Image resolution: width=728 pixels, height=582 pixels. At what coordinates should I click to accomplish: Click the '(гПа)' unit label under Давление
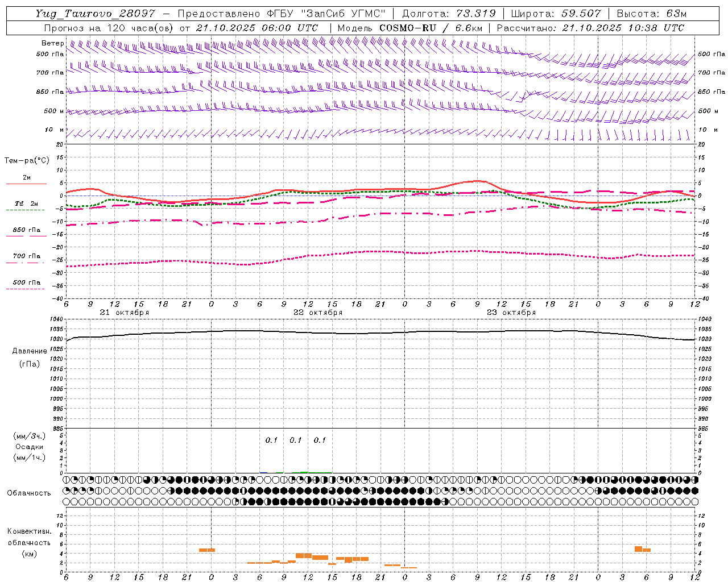click(x=30, y=364)
